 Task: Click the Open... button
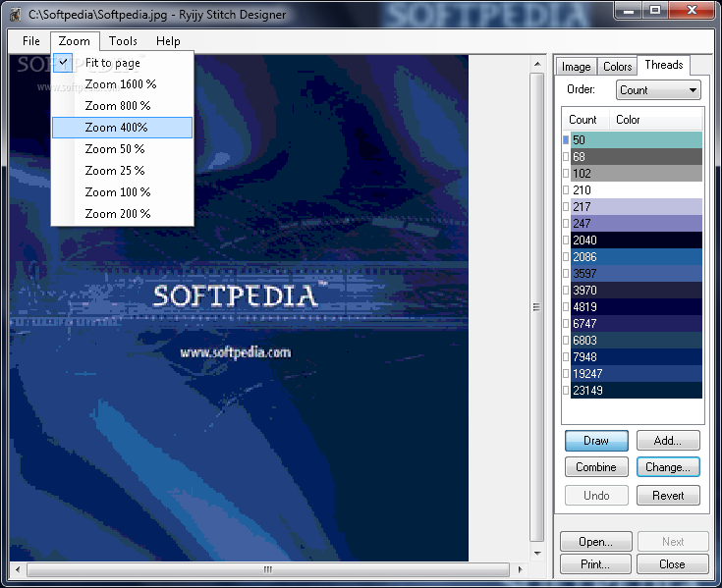(x=596, y=542)
